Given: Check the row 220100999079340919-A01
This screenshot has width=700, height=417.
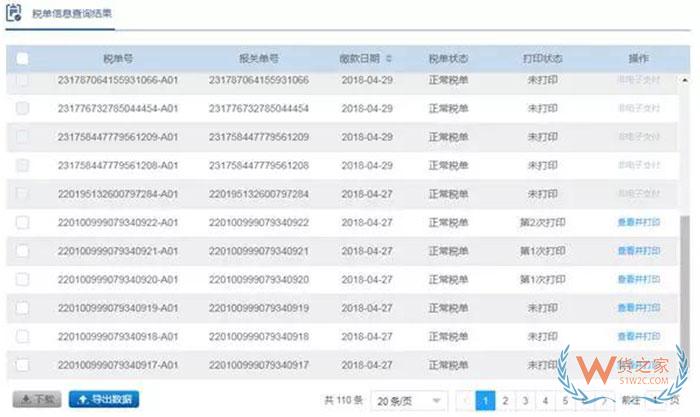Looking at the screenshot, I should 22,308.
